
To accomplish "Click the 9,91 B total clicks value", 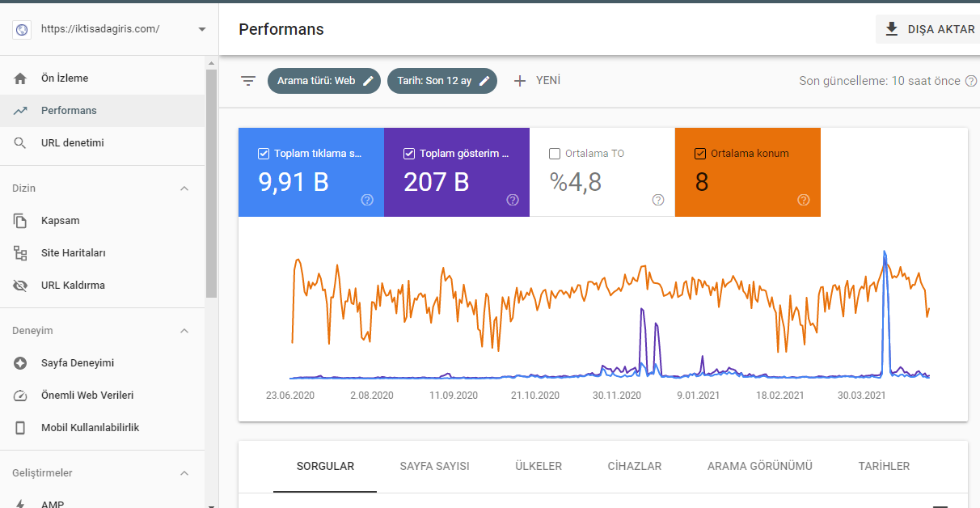I will pos(294,182).
